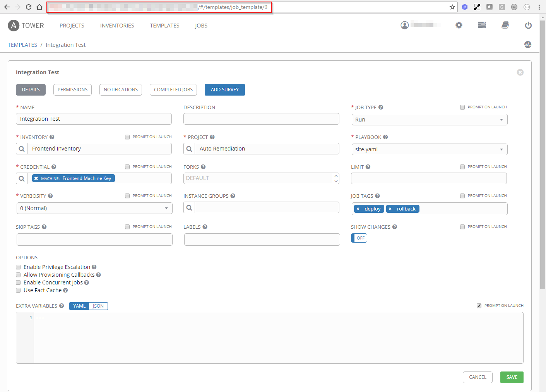Screen dimensions: 546x392
Task: Select the Details tab
Action: (x=31, y=90)
